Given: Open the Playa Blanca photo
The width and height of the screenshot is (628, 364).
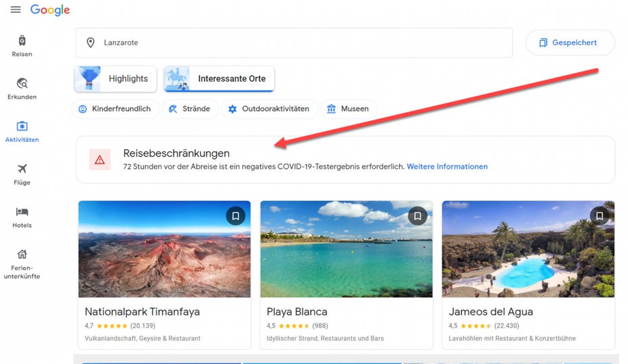Looking at the screenshot, I should pyautogui.click(x=346, y=249).
